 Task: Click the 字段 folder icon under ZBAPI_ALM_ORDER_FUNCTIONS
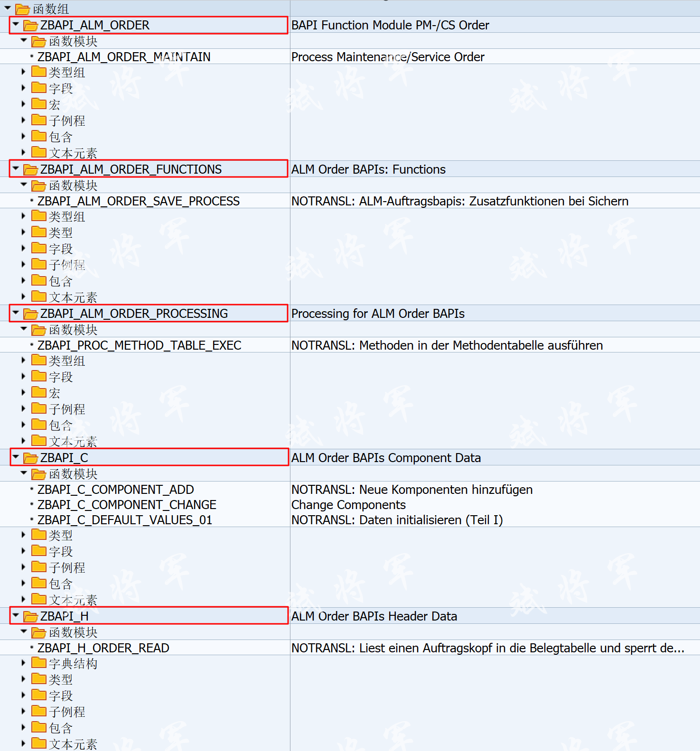(x=38, y=248)
